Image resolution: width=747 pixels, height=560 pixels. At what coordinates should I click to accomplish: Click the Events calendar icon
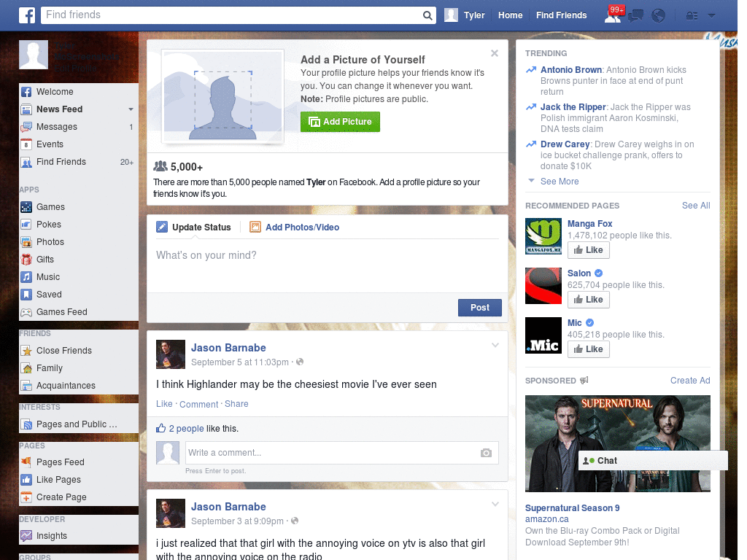26,144
